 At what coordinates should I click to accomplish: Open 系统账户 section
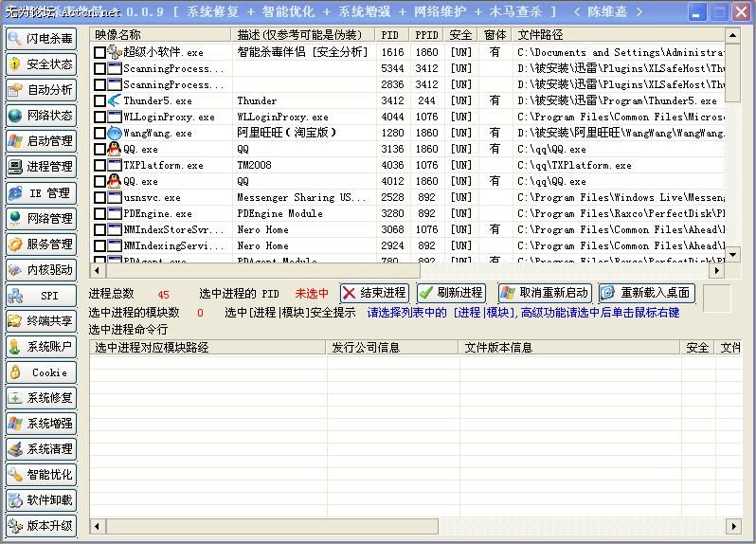42,347
